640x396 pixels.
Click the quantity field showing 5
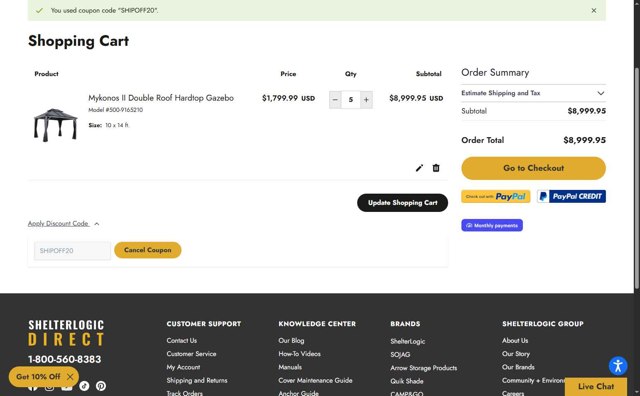click(x=351, y=100)
